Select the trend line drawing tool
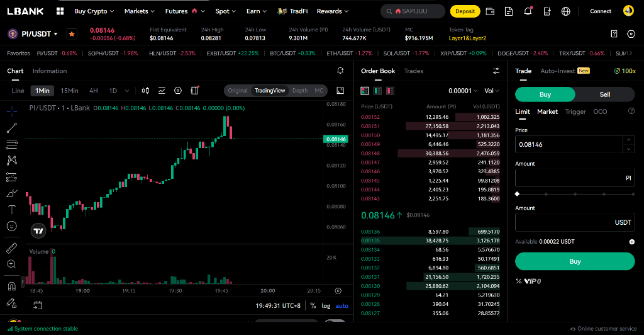This screenshot has width=644, height=335. pyautogui.click(x=12, y=128)
